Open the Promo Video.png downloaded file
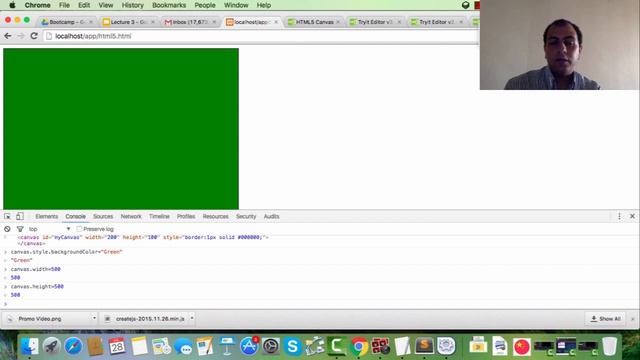The image size is (640, 360). (x=40, y=319)
